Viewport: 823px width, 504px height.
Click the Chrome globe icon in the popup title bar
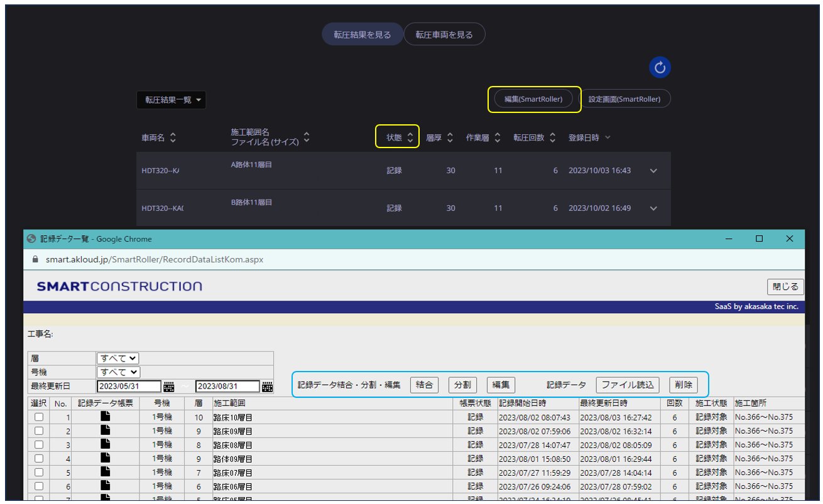click(31, 239)
